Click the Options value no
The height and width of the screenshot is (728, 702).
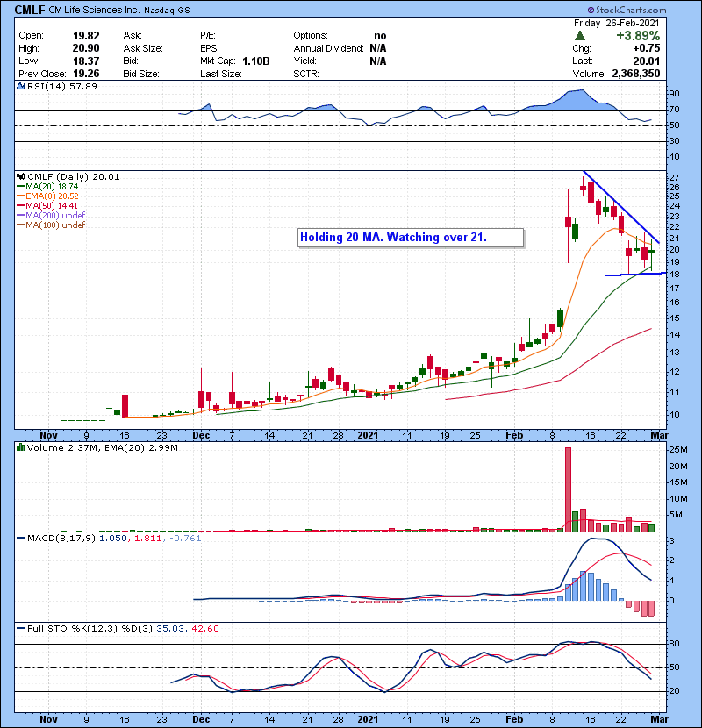tap(380, 36)
